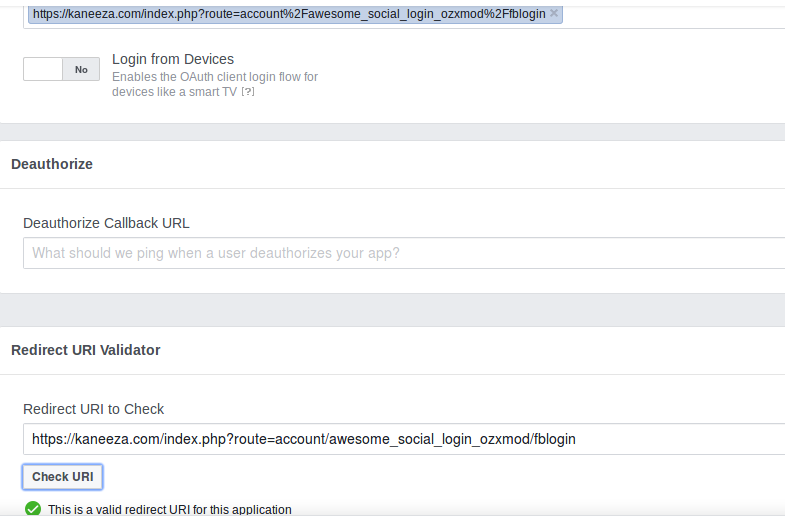Image resolution: width=785 pixels, height=523 pixels.
Task: Click the blank side of the Login from Devices switch
Action: click(x=43, y=69)
